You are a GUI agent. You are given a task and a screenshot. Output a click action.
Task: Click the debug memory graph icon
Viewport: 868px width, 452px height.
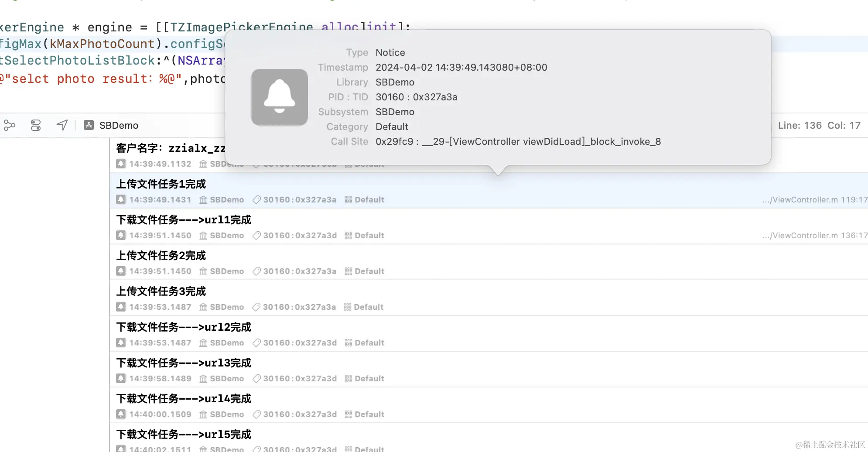[x=10, y=126]
